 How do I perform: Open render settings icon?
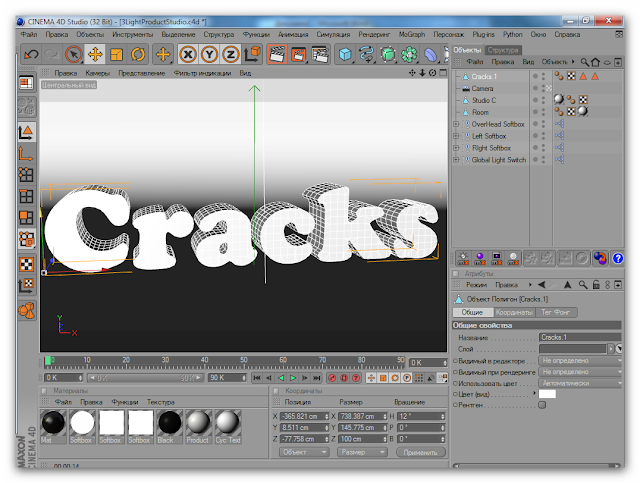coord(320,54)
